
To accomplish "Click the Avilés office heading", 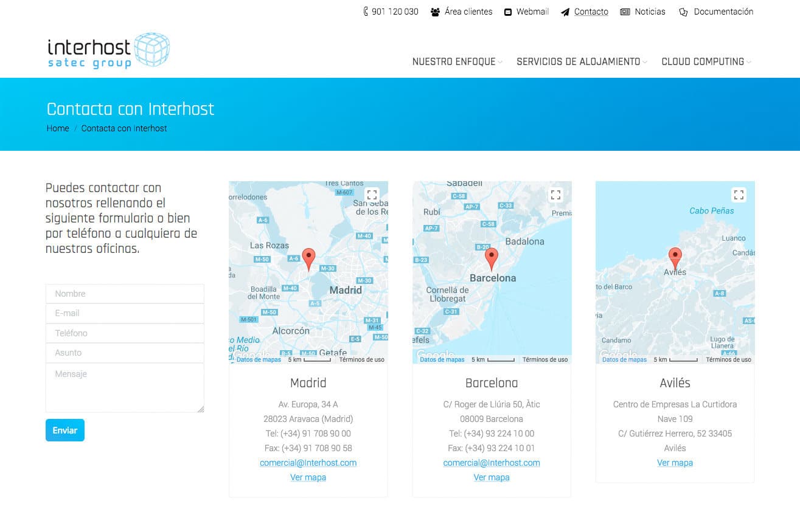I will 675,383.
